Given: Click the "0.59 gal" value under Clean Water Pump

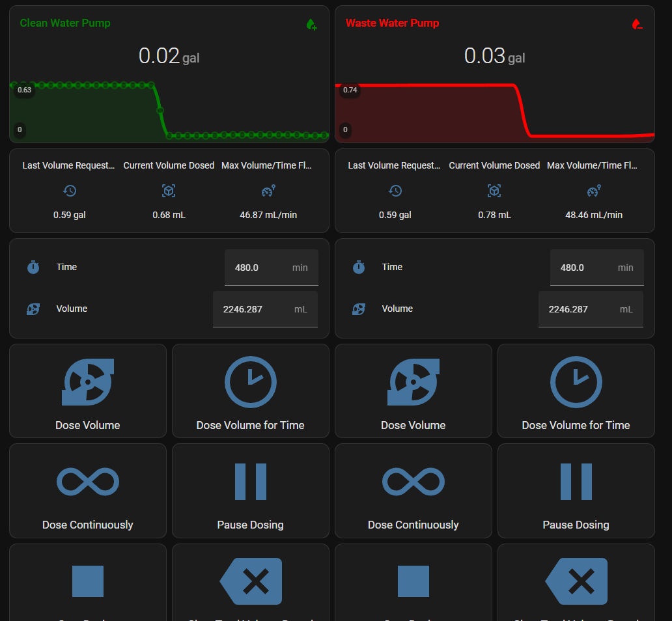Looking at the screenshot, I should (x=70, y=215).
